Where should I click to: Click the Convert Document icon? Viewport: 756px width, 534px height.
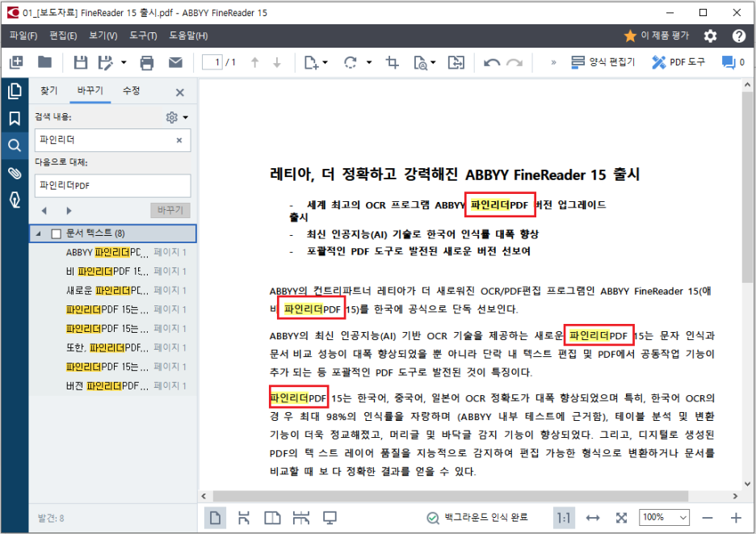pyautogui.click(x=456, y=62)
